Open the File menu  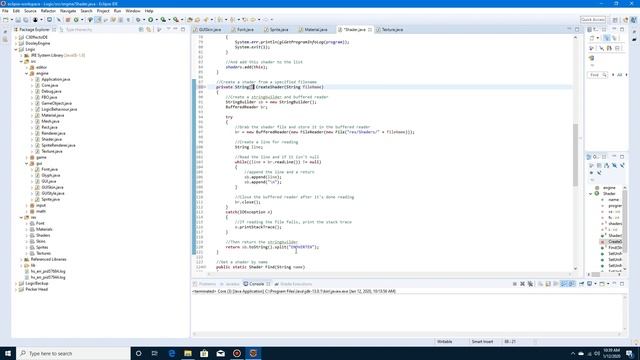coord(5,11)
